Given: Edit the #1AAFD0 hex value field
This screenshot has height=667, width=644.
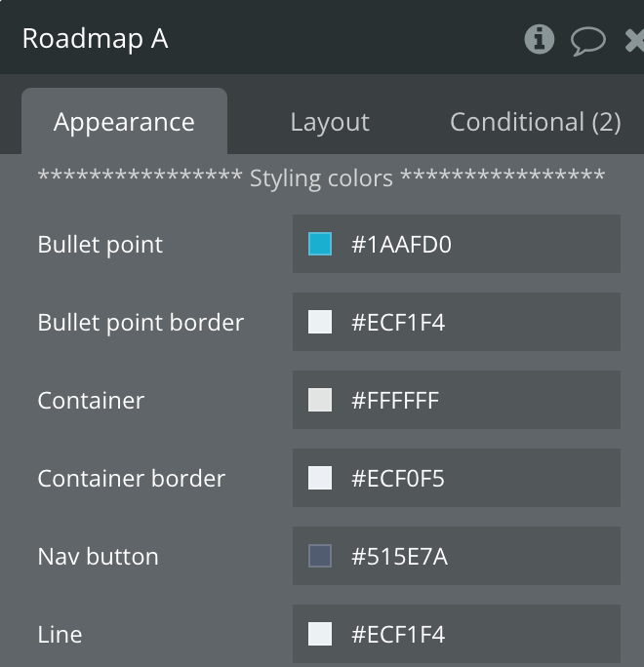Looking at the screenshot, I should [457, 244].
